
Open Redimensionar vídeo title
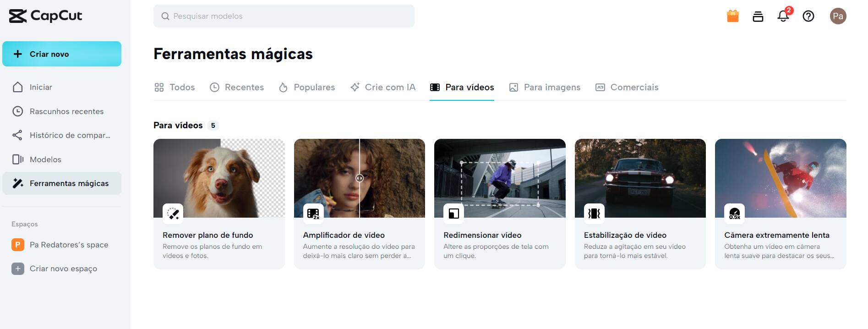(x=482, y=235)
